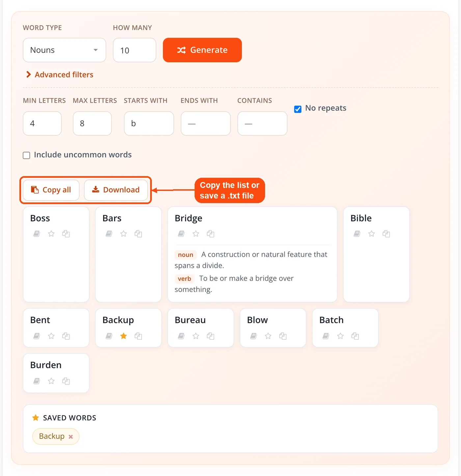Enable Include uncommon words

pyautogui.click(x=26, y=155)
